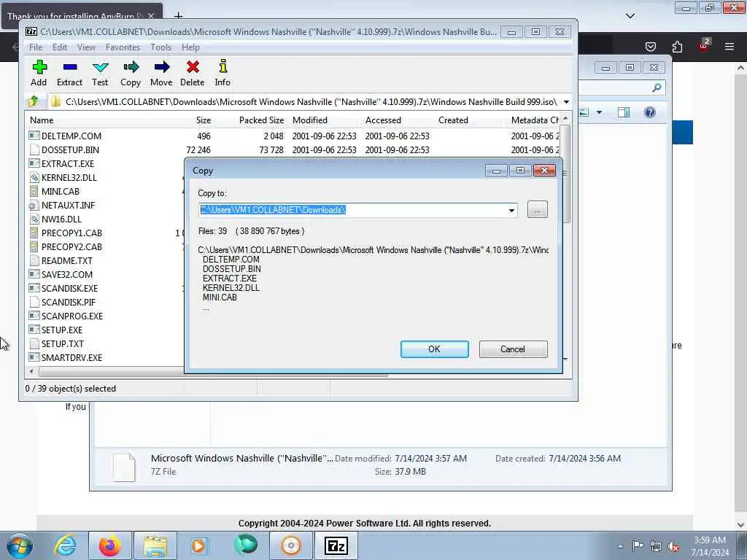The height and width of the screenshot is (560, 747).
Task: Click the muted volume tray icon
Action: coord(673,546)
